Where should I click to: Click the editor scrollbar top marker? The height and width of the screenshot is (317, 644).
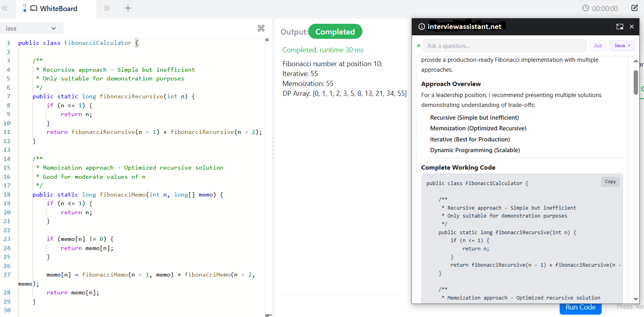point(267,40)
